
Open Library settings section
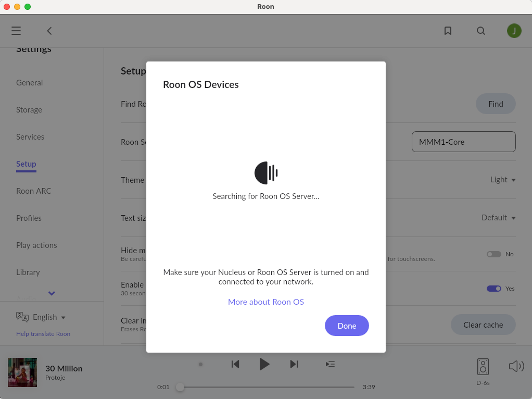point(28,272)
